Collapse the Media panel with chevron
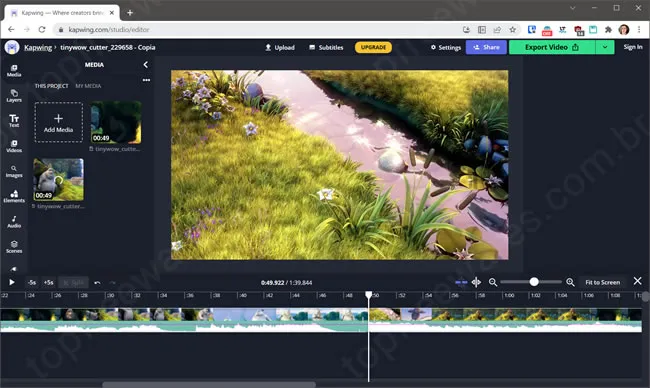The width and height of the screenshot is (650, 388). pos(146,65)
